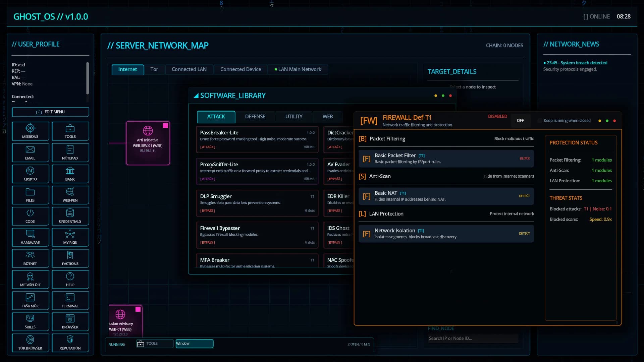Toggle Network Isolation DETECT mode
Image resolution: width=644 pixels, height=362 pixels.
(x=524, y=234)
